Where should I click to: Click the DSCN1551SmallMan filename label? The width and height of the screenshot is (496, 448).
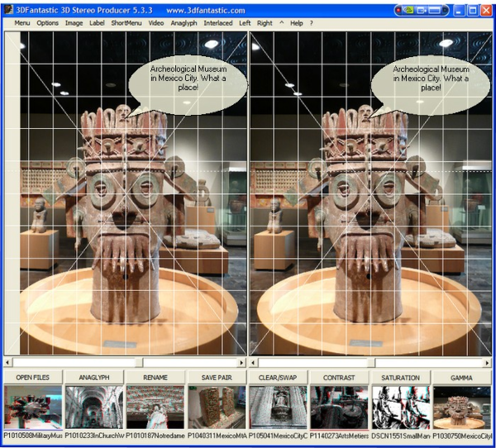[400, 436]
